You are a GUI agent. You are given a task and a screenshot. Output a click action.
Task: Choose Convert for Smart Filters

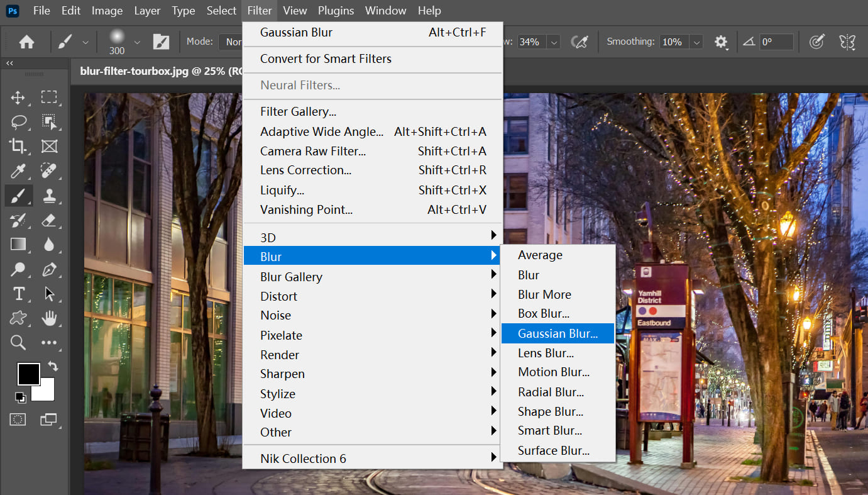click(x=373, y=58)
